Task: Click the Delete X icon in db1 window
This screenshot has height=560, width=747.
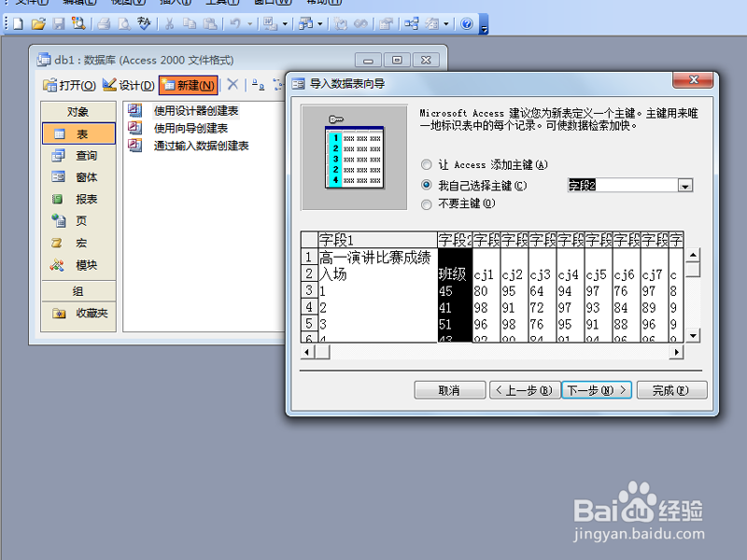Action: [233, 85]
